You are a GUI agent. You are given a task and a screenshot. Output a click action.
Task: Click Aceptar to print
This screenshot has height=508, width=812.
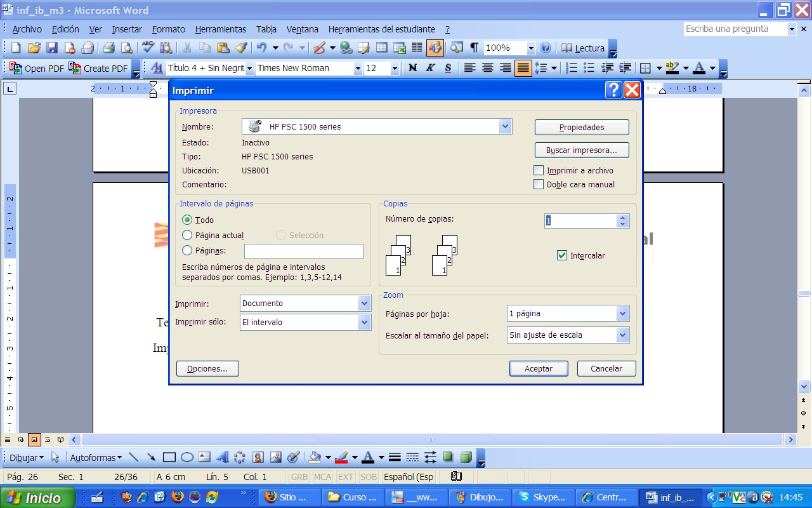point(539,368)
